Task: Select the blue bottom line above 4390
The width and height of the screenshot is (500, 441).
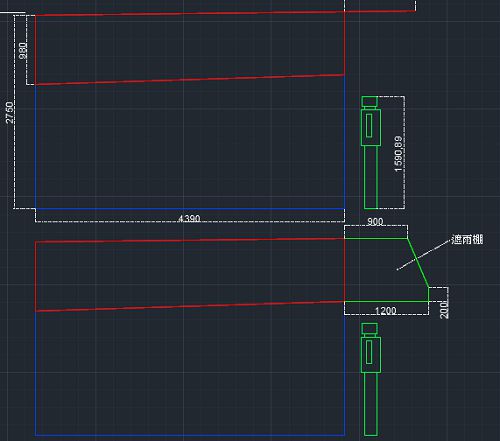Action: [190, 209]
